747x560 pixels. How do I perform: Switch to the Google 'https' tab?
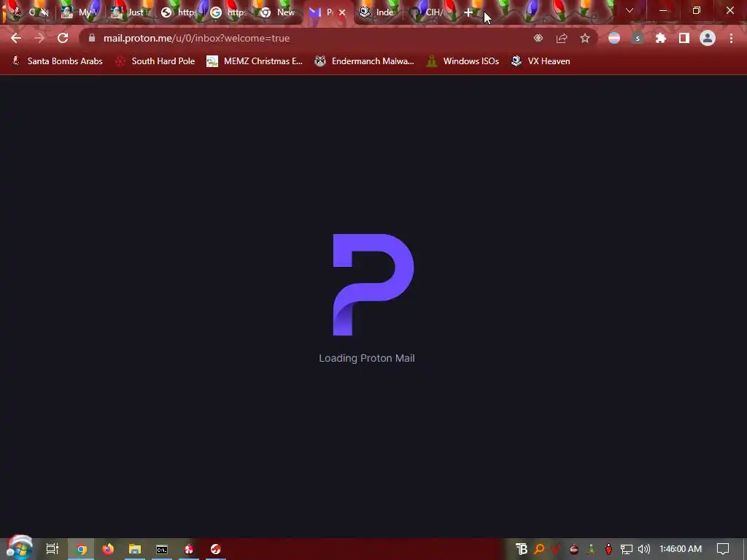coord(228,13)
